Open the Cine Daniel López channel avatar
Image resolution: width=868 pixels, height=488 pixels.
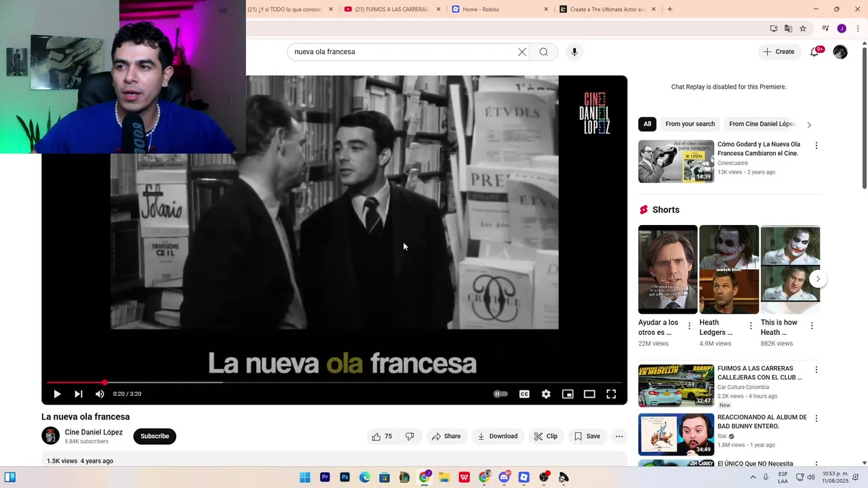pyautogui.click(x=51, y=436)
